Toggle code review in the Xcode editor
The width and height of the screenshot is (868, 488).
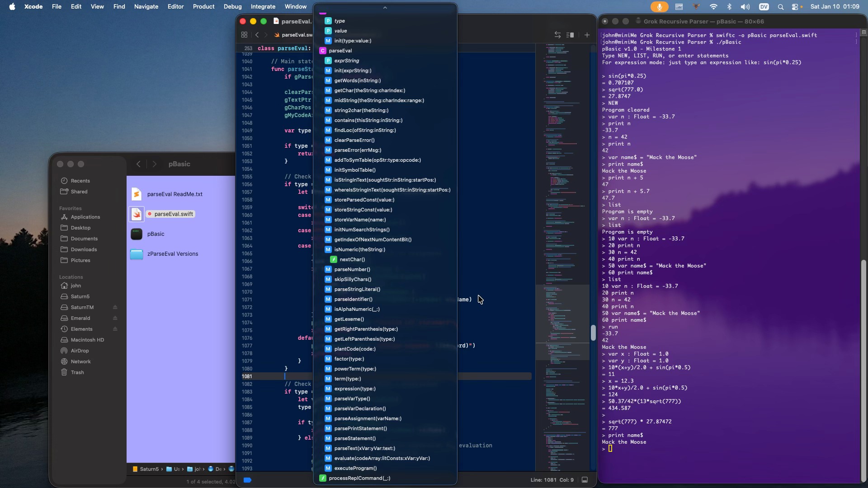[x=557, y=35]
